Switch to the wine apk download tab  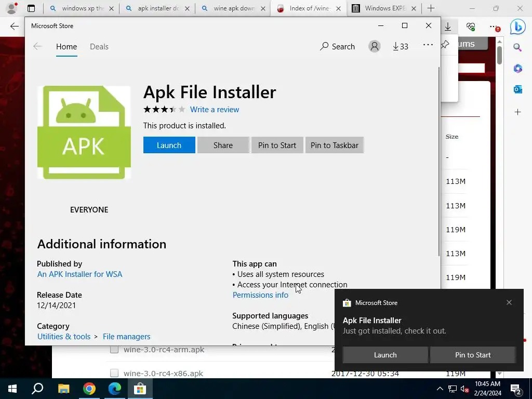tap(233, 8)
